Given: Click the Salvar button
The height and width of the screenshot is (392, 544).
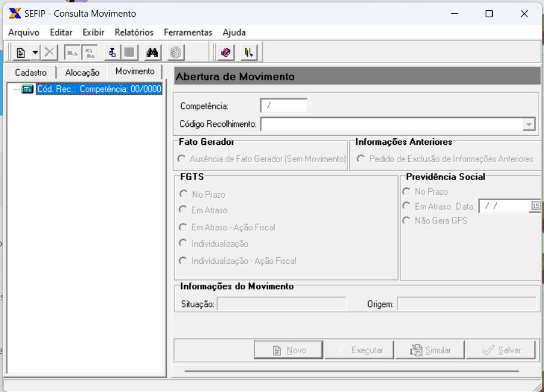Looking at the screenshot, I should click(501, 350).
